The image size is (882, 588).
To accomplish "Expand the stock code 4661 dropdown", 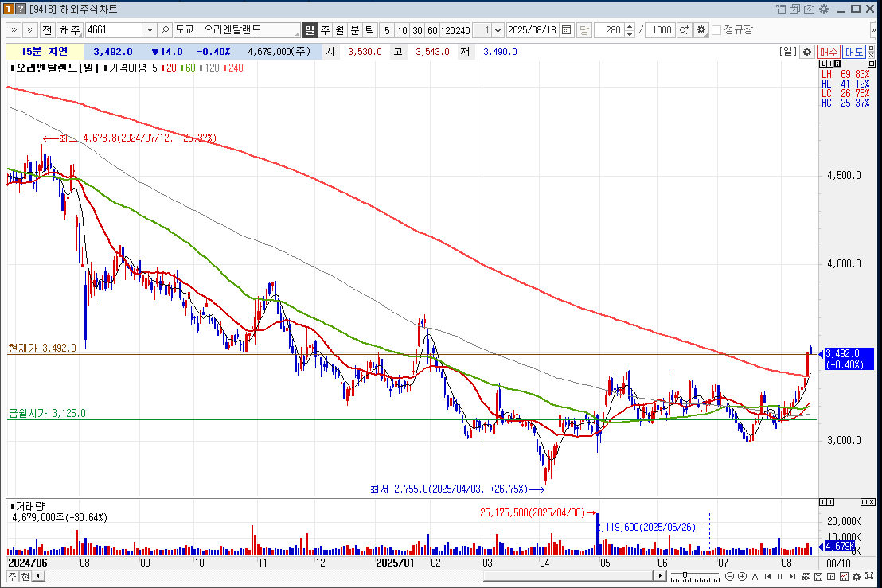I will coord(150,30).
